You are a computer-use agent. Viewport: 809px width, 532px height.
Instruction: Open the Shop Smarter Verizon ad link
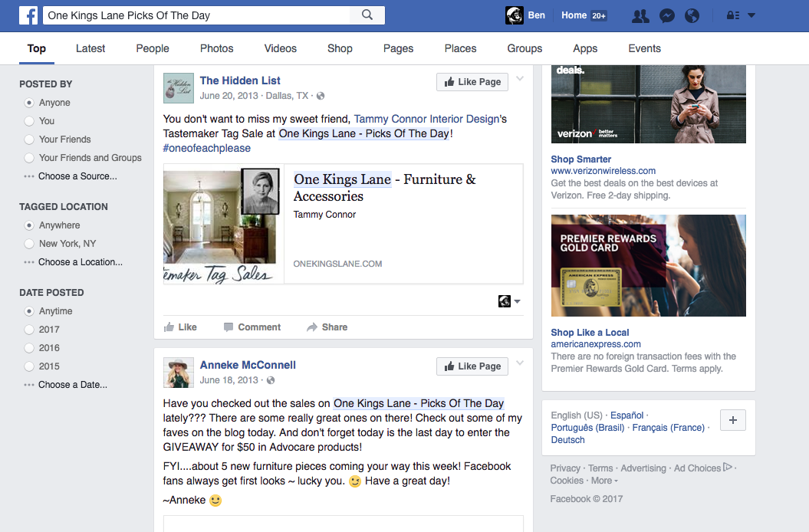(x=580, y=159)
